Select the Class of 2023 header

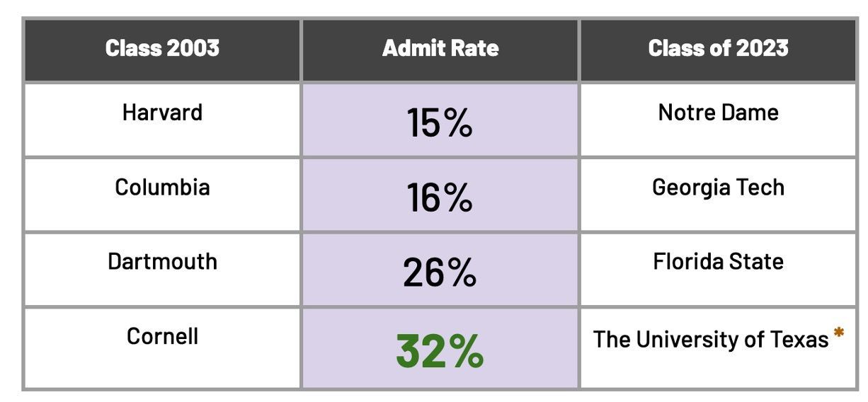[x=718, y=50]
